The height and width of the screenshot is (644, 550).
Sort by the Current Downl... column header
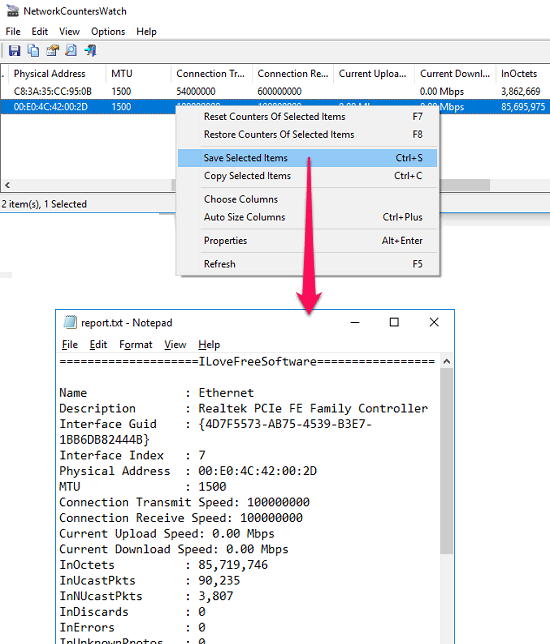[x=455, y=74]
